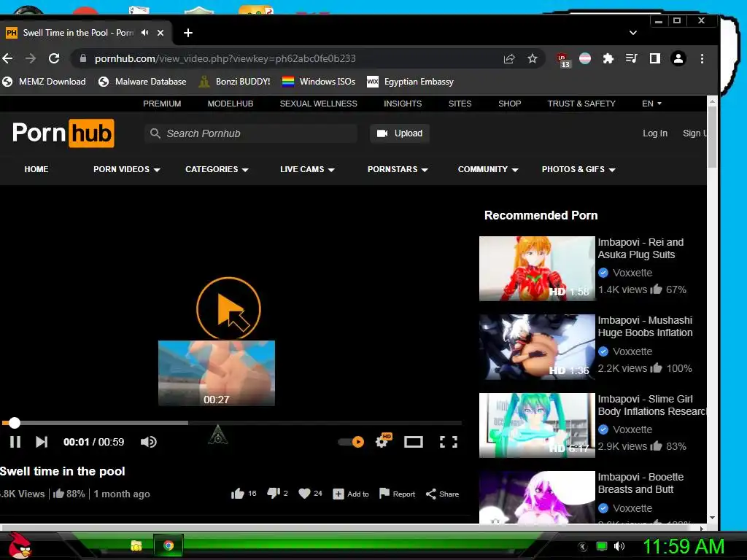
Task: Open the MODELHUB top menu item
Action: 230,104
